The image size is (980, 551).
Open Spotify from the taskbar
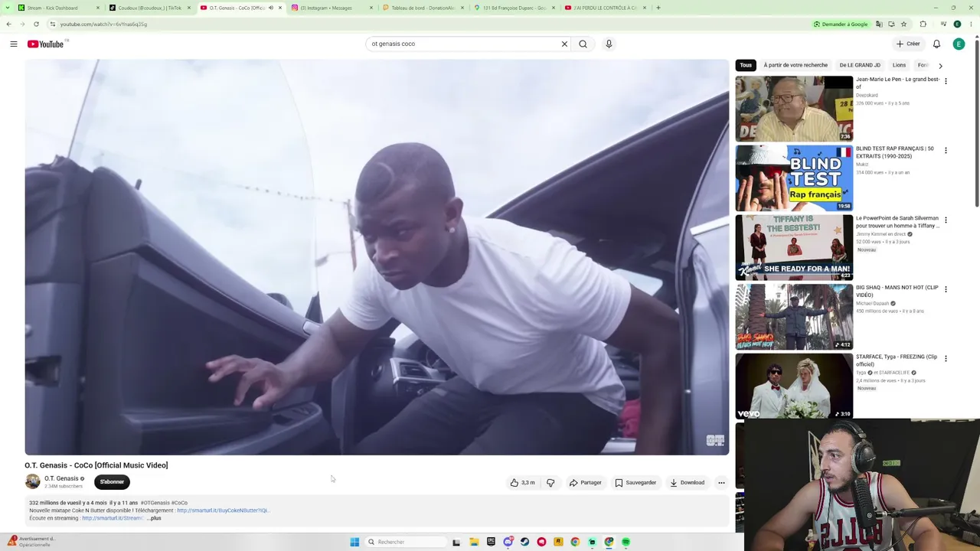(x=626, y=542)
